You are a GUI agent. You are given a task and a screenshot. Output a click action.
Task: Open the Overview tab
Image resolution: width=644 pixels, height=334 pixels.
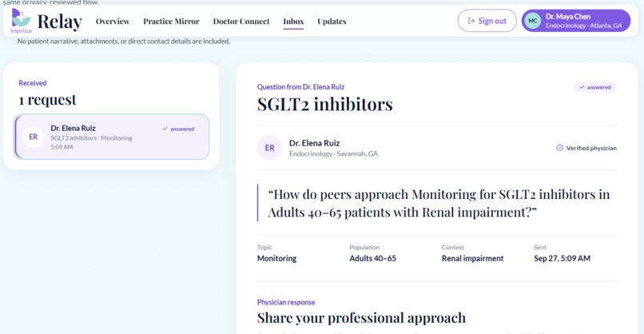tap(113, 22)
